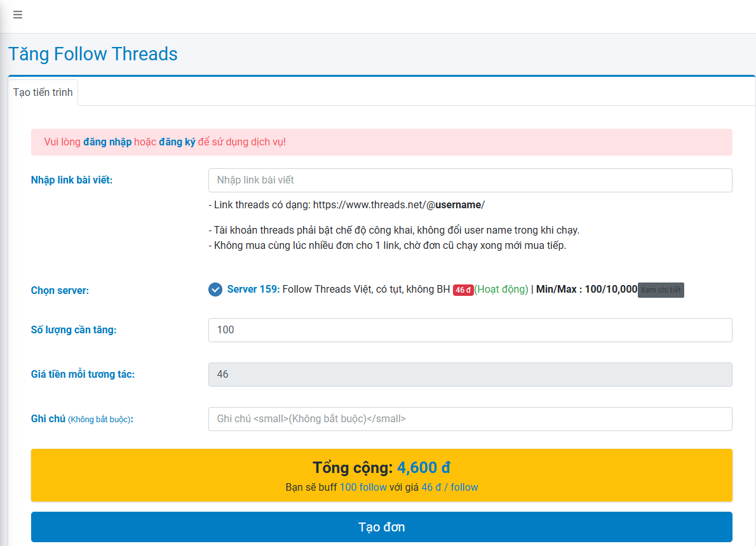Image resolution: width=756 pixels, height=546 pixels.
Task: Click the red 46 đ price badge
Action: tap(463, 290)
